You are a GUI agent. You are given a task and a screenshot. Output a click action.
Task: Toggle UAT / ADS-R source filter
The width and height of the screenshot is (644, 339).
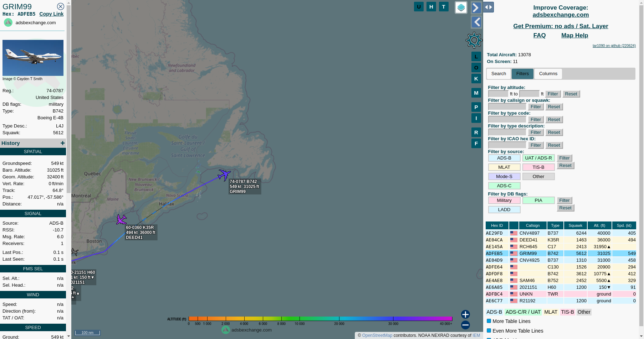(538, 158)
